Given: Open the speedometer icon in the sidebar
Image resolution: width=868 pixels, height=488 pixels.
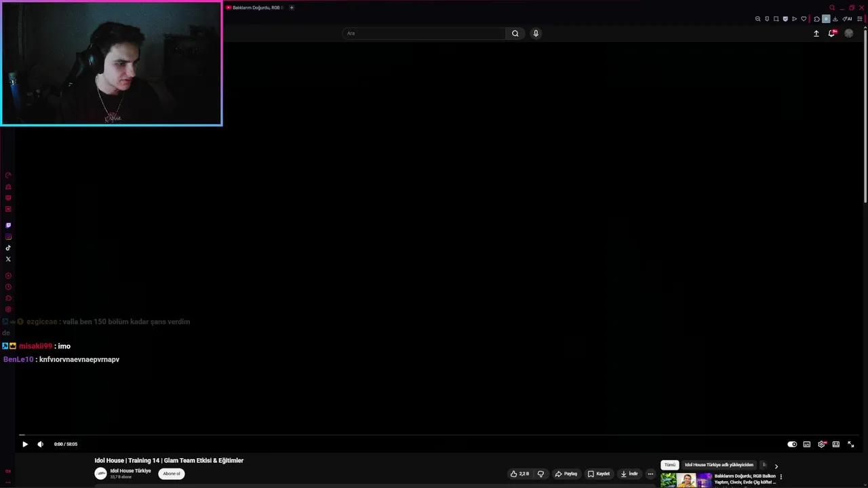Looking at the screenshot, I should [x=8, y=176].
